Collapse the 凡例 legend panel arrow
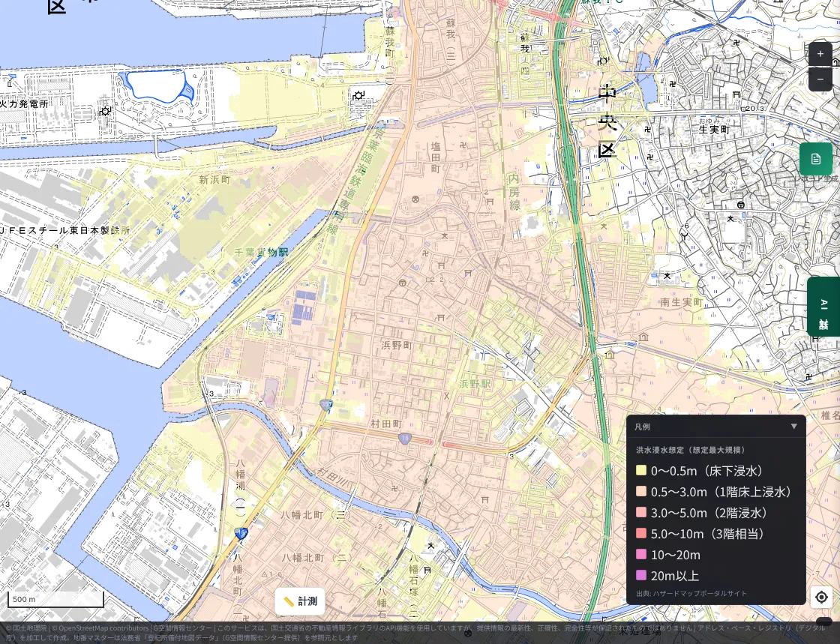Image resolution: width=840 pixels, height=644 pixels. click(x=794, y=426)
